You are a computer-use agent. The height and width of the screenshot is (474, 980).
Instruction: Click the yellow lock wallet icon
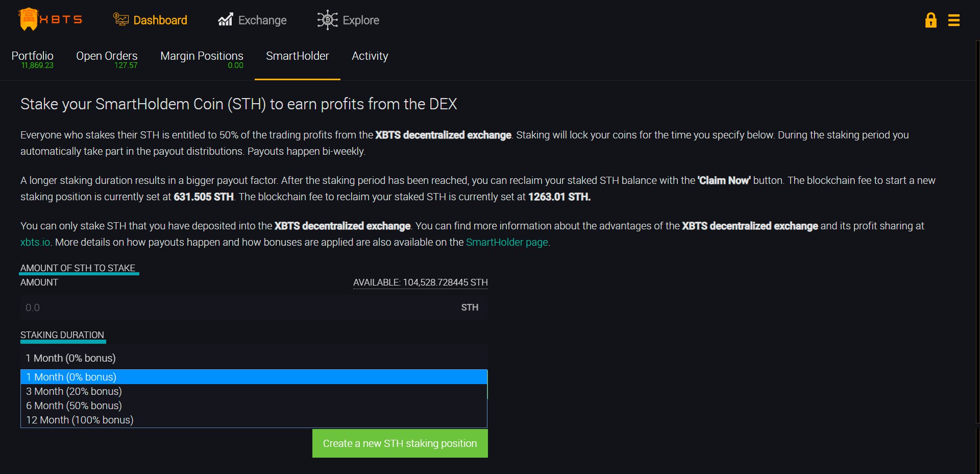click(930, 20)
